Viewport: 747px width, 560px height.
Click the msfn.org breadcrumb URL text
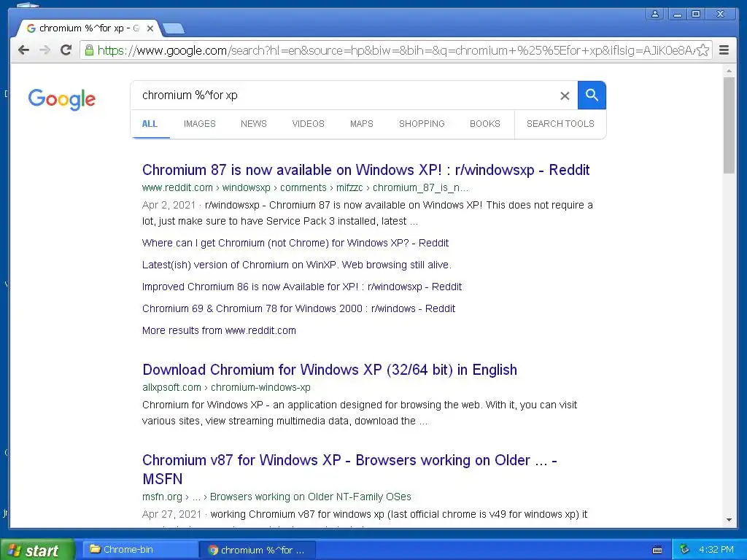click(x=276, y=497)
